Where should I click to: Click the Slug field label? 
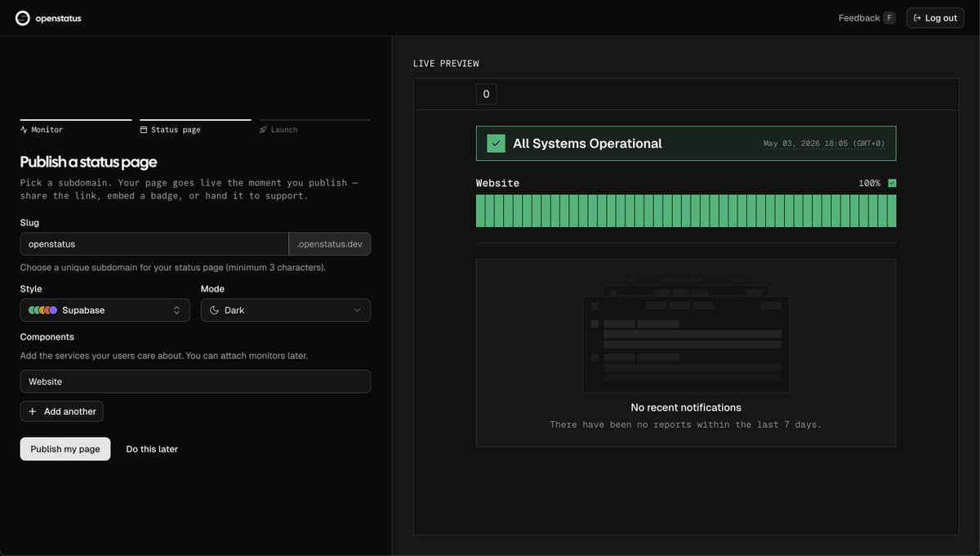pos(29,222)
